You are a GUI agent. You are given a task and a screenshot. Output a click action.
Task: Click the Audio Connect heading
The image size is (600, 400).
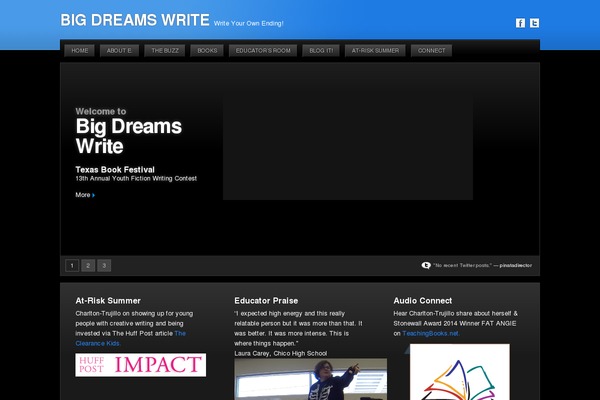pos(422,301)
